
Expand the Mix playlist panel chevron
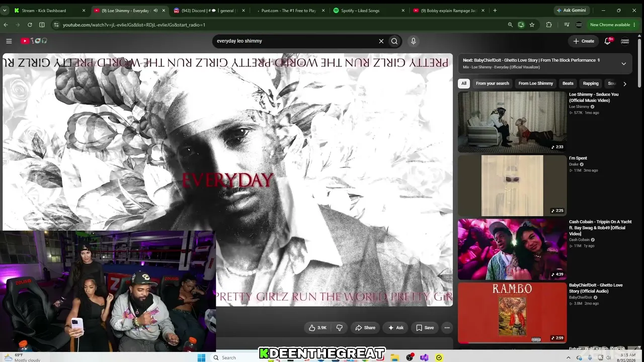623,64
